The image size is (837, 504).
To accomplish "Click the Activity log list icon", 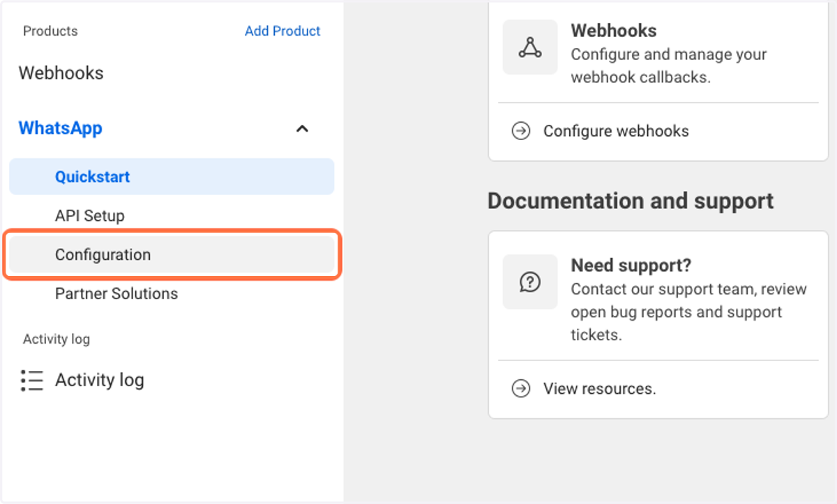I will pyautogui.click(x=32, y=380).
